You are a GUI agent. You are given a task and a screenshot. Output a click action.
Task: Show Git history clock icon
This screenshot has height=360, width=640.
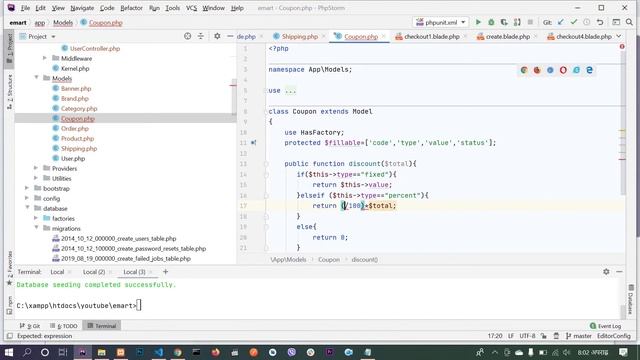(587, 22)
